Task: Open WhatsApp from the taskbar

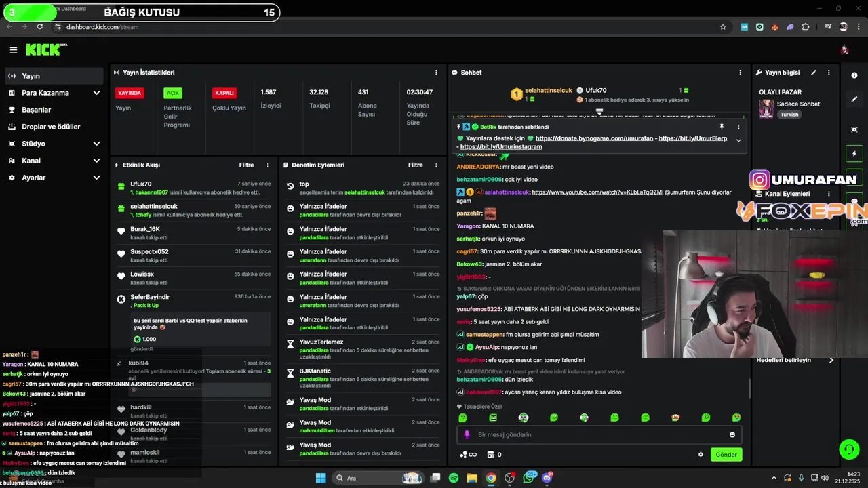Action: coord(529,478)
